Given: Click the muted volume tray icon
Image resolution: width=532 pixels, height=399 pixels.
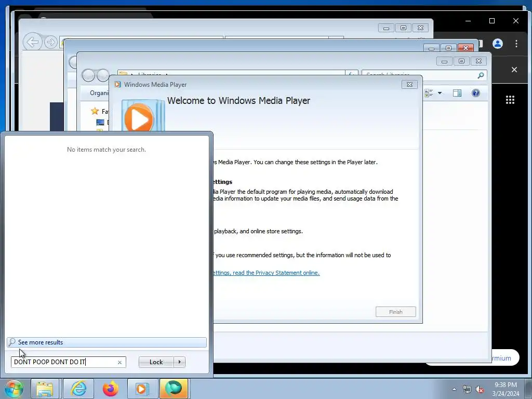Looking at the screenshot, I should click(480, 389).
